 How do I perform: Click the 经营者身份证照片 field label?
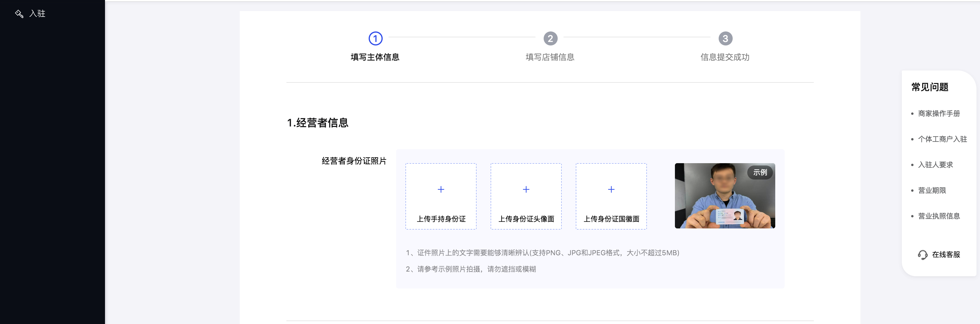(354, 161)
